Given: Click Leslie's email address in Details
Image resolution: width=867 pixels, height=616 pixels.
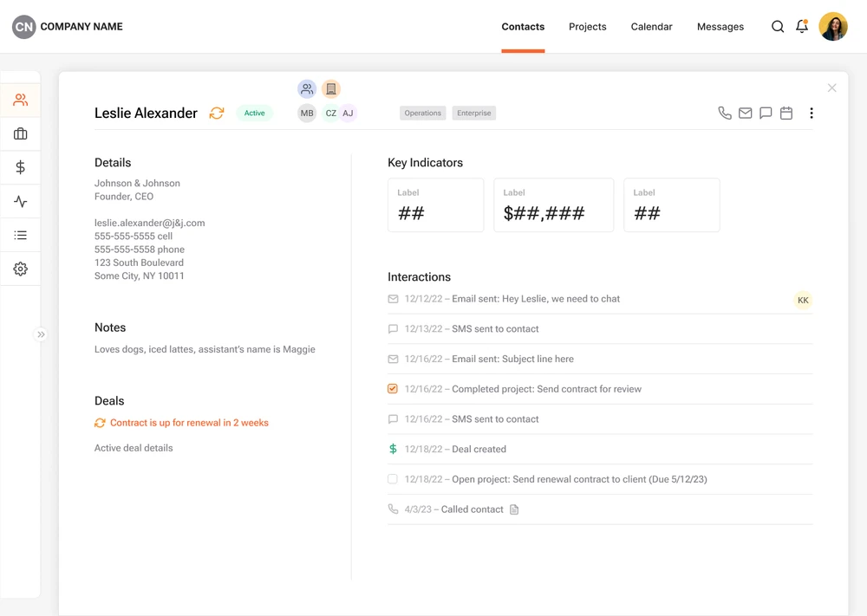Looking at the screenshot, I should 149,222.
